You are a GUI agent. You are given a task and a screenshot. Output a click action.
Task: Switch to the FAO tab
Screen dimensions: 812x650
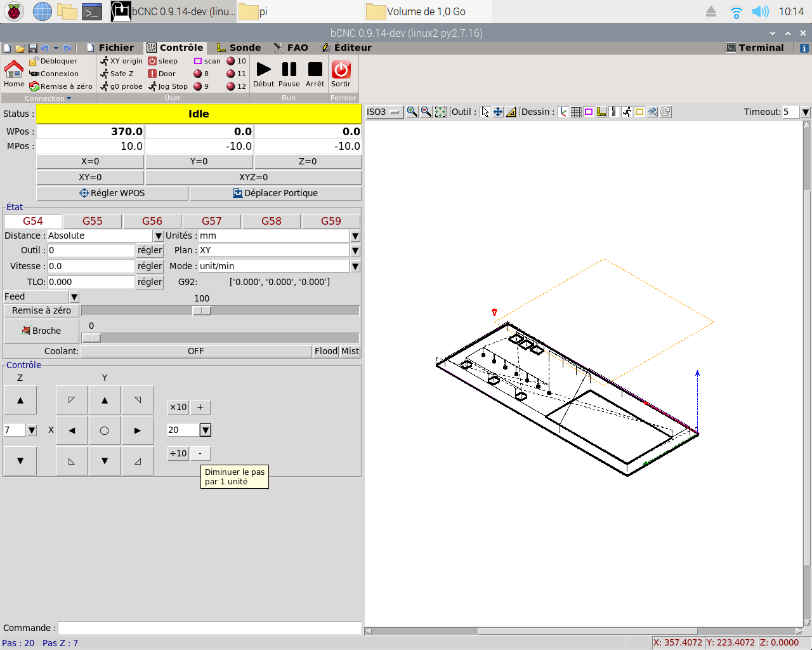click(291, 48)
